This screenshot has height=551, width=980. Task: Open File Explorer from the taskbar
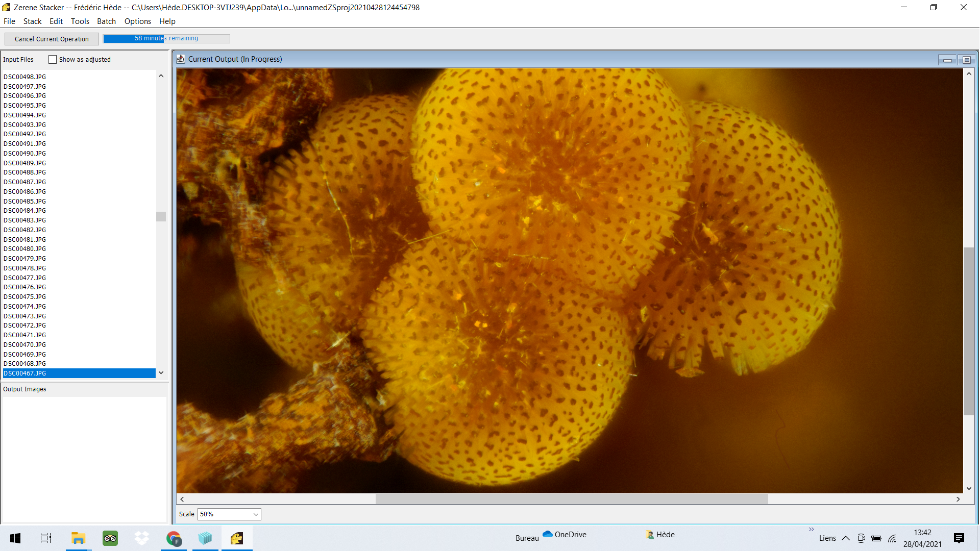point(78,538)
